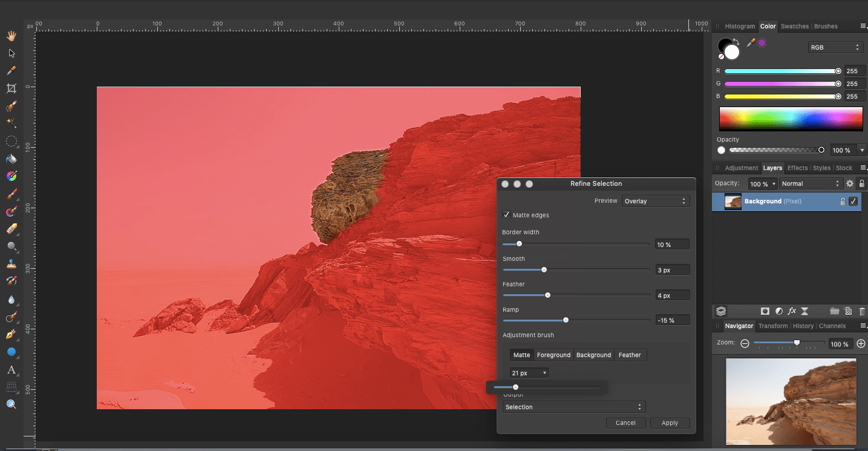Choose the Flood Fill bucket tool
Image resolution: width=868 pixels, height=451 pixels.
coord(11,159)
